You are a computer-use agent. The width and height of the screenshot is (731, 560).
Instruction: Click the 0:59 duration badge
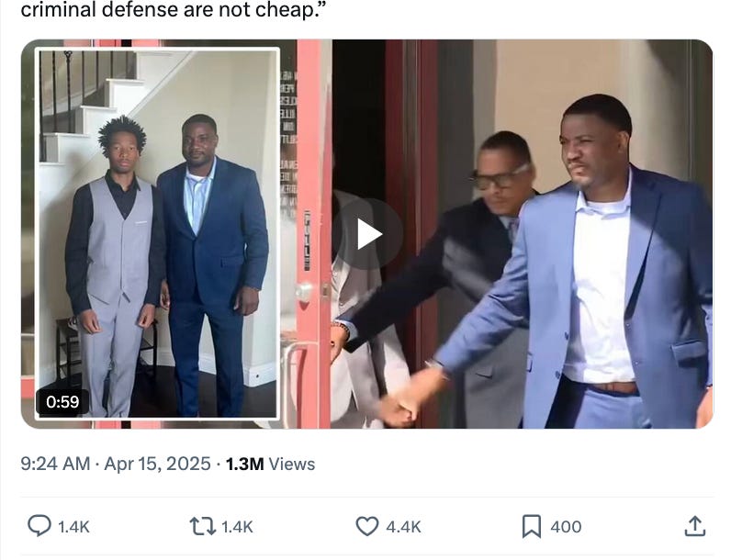(x=62, y=401)
